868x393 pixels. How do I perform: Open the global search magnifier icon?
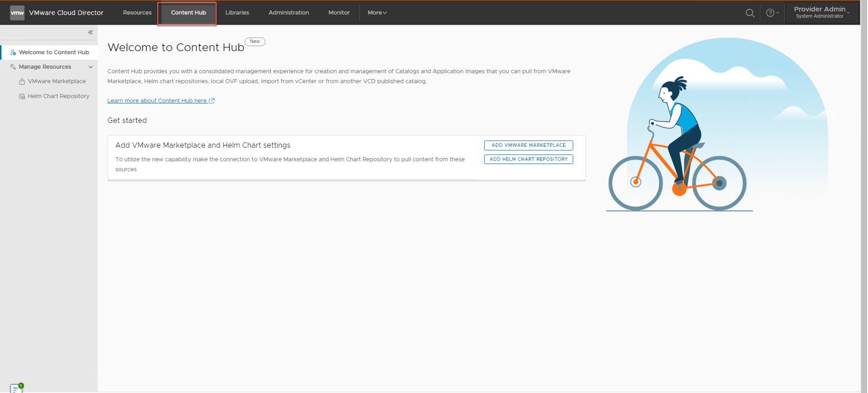[750, 13]
